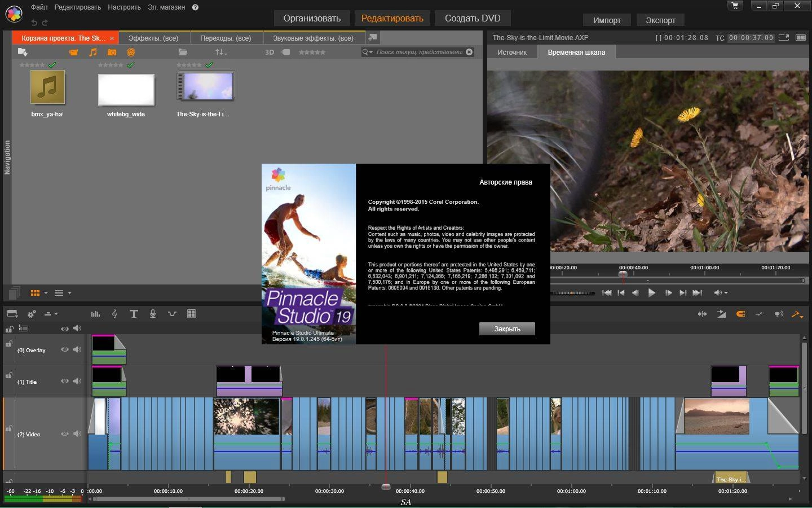Open the title creator T tool

[x=134, y=314]
